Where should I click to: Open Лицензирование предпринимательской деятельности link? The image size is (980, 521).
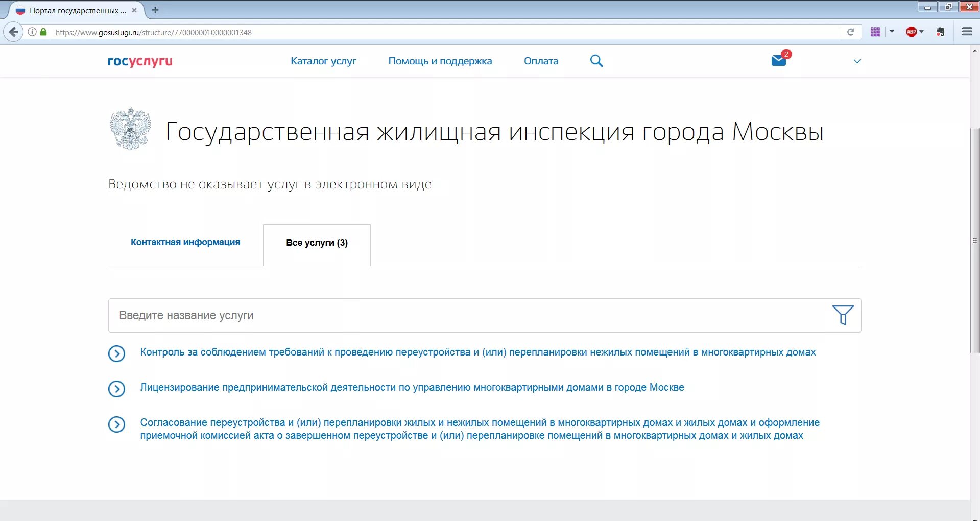pyautogui.click(x=412, y=387)
